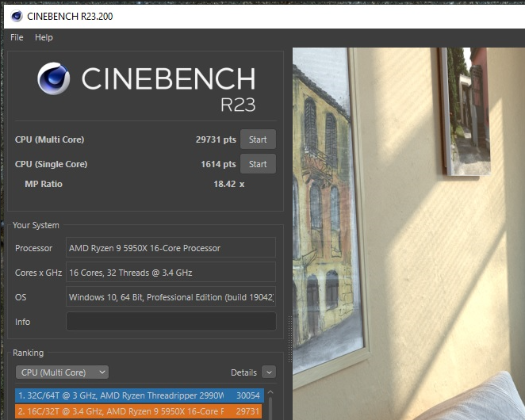Expand the ranking Details arrow
This screenshot has width=525, height=420.
pos(269,372)
